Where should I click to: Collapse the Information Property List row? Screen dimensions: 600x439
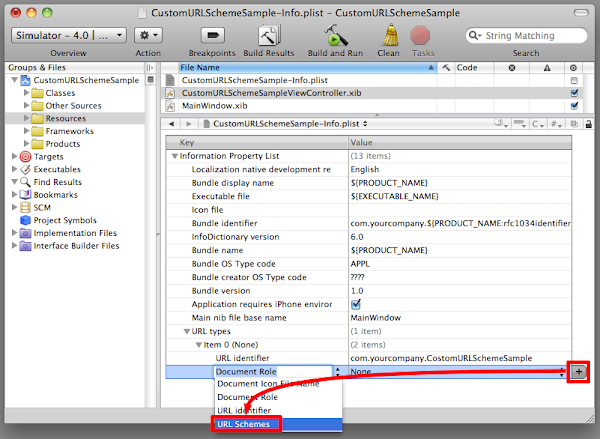point(175,156)
